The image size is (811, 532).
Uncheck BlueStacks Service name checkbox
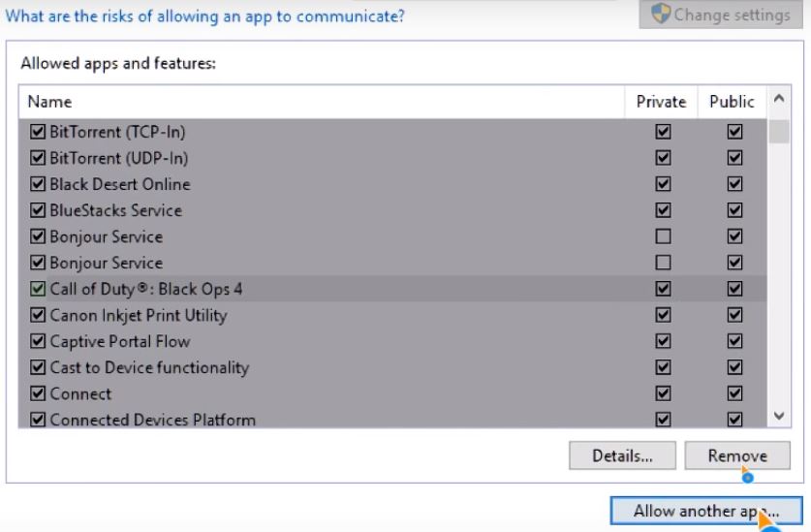[37, 210]
